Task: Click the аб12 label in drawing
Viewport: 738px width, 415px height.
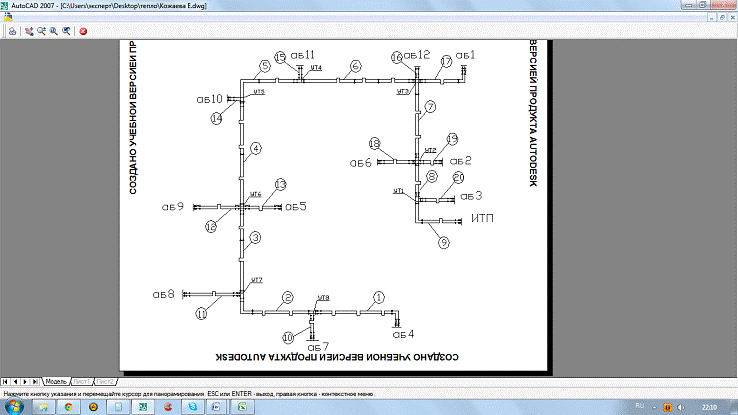Action: tap(417, 55)
